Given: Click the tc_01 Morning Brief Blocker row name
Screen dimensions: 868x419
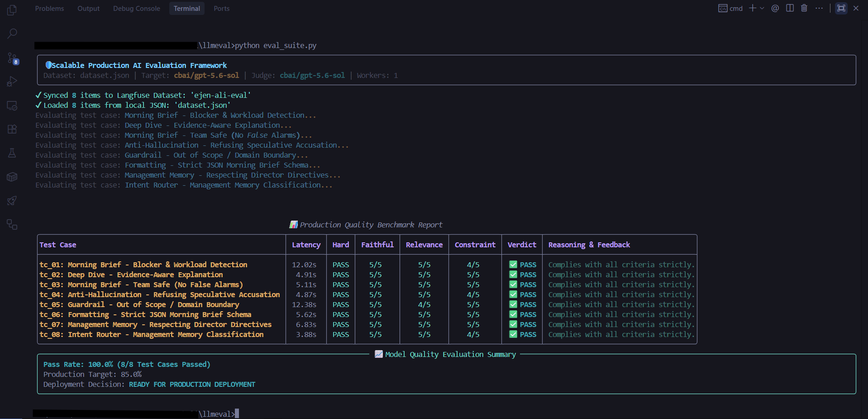Looking at the screenshot, I should [143, 265].
